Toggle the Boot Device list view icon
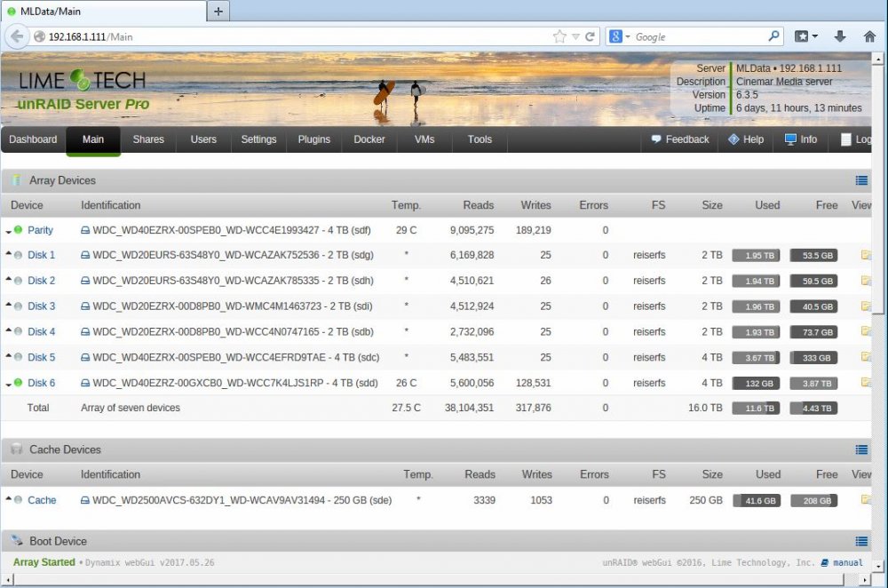The width and height of the screenshot is (888, 588). click(861, 542)
